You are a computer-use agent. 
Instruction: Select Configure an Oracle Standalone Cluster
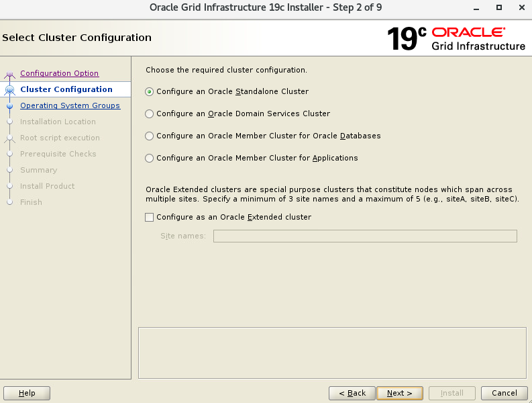click(150, 91)
